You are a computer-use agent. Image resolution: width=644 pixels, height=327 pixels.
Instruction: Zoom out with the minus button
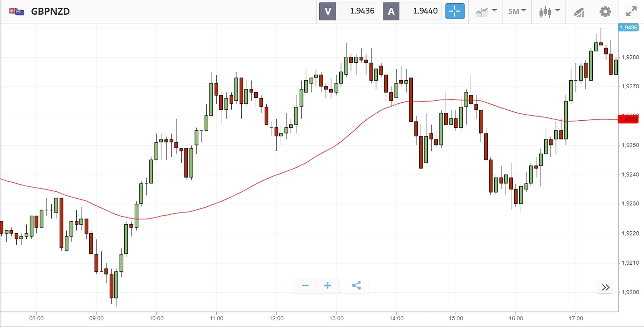305,286
